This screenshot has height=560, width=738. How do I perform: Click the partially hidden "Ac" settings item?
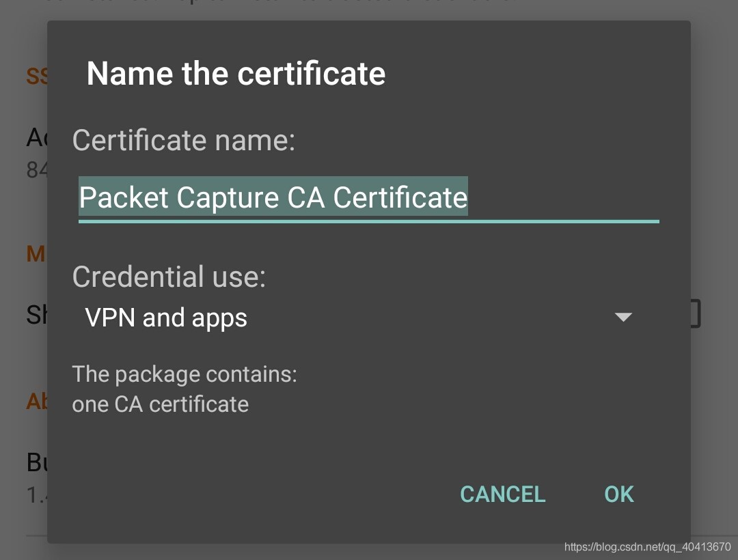pos(36,139)
